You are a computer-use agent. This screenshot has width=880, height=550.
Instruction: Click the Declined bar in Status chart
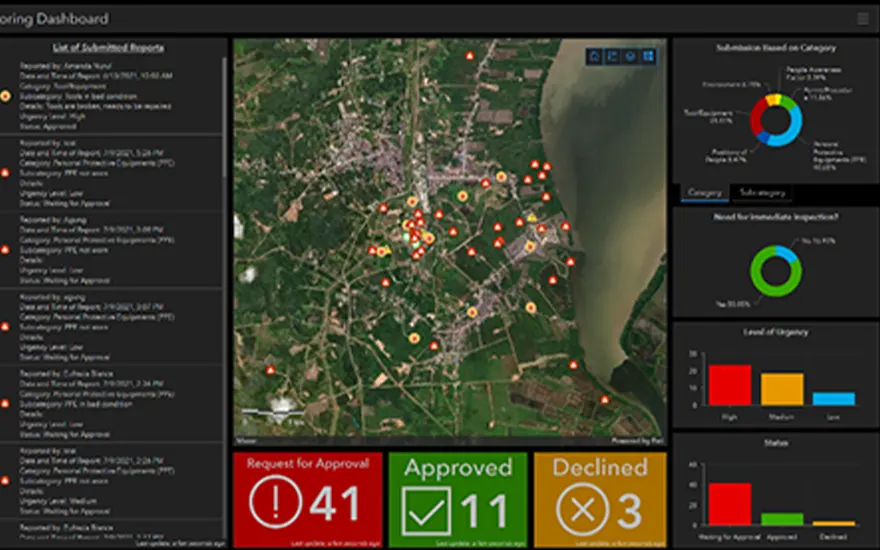click(x=833, y=523)
